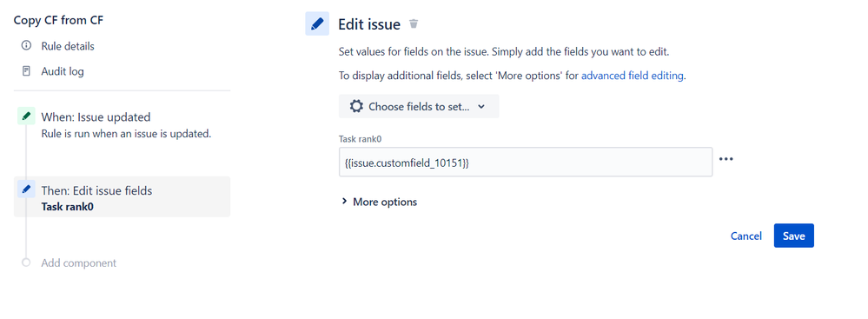The image size is (868, 319).
Task: Open Rule details in sidebar
Action: [68, 46]
